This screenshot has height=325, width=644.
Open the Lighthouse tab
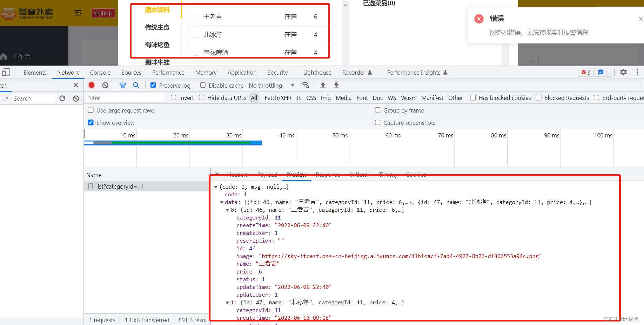317,73
